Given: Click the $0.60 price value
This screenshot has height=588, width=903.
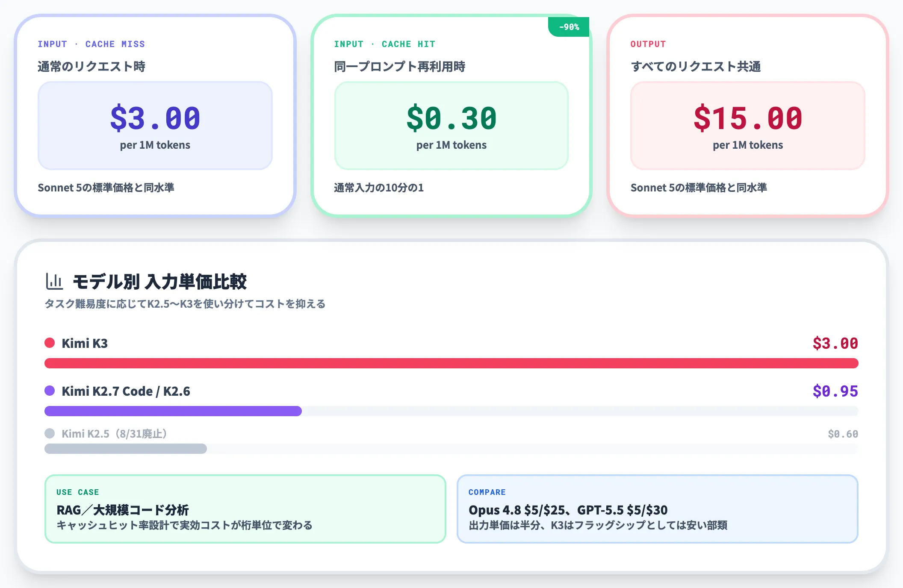Looking at the screenshot, I should pos(843,434).
